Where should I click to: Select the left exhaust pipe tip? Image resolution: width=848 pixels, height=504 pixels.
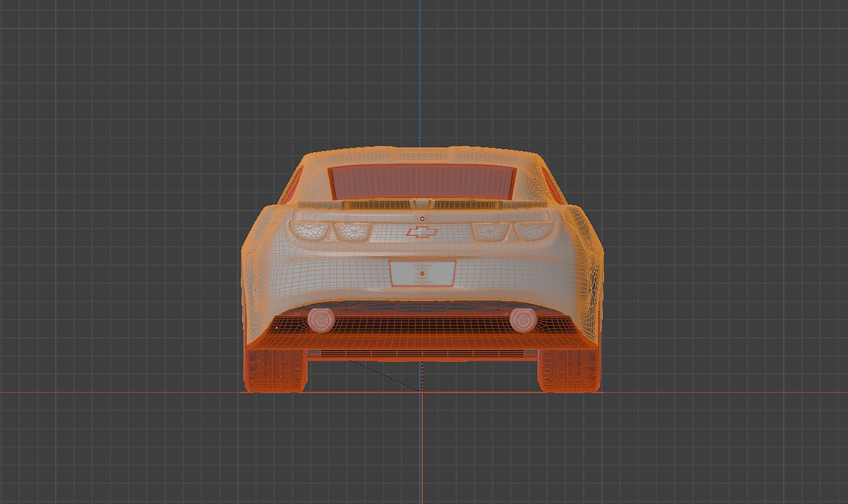pyautogui.click(x=321, y=320)
